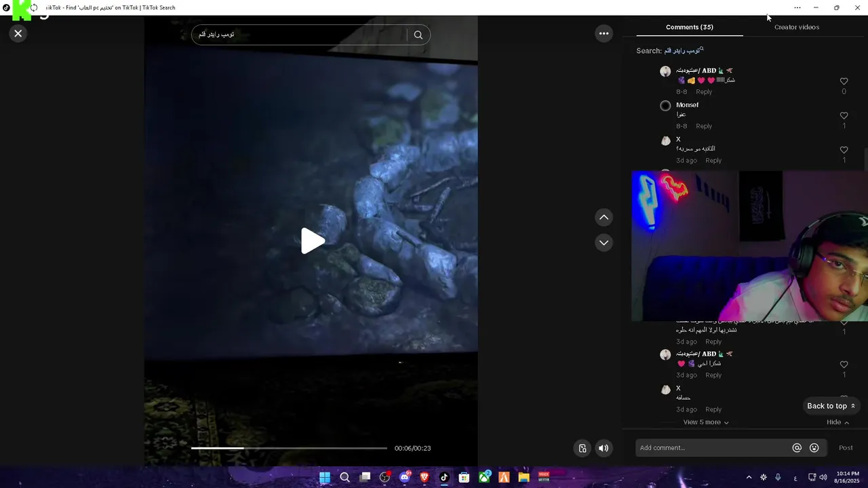Open Microsoft Store from the taskbar
868x488 pixels.
coord(464,477)
